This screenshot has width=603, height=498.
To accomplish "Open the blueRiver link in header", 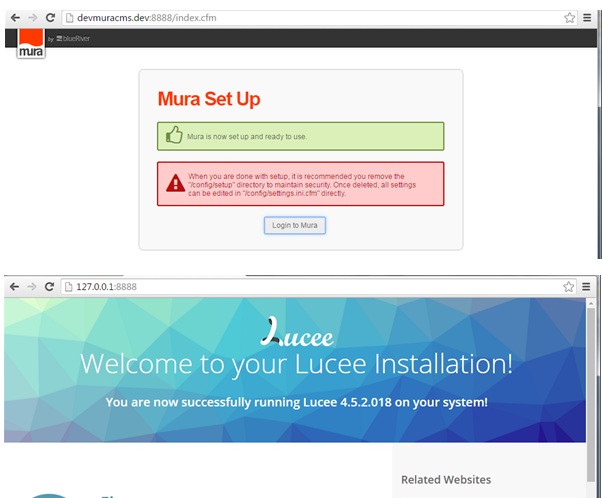I will tap(73, 38).
